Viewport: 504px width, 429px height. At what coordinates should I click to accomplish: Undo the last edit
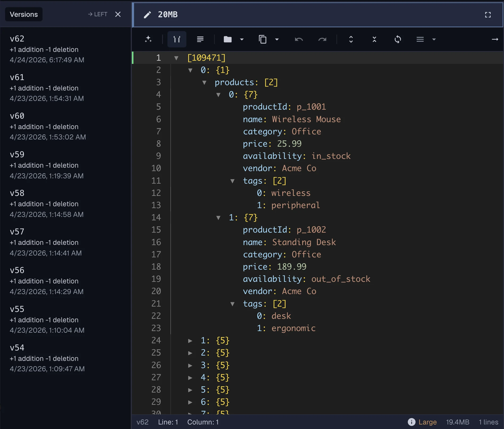click(299, 39)
